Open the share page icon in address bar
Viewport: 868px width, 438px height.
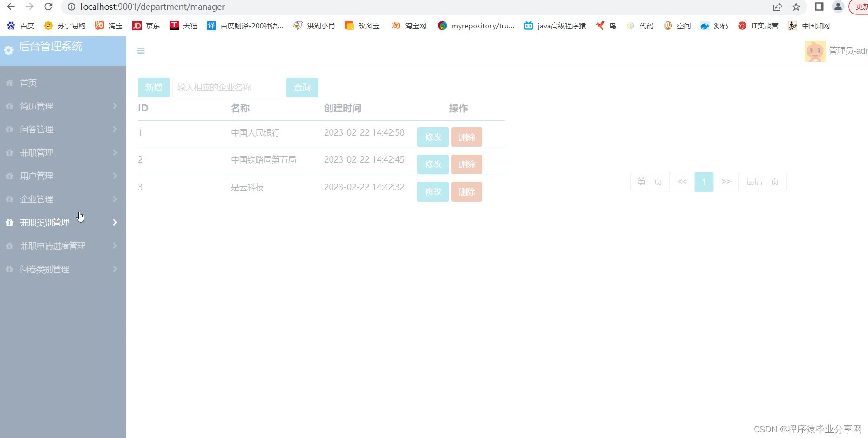point(778,7)
